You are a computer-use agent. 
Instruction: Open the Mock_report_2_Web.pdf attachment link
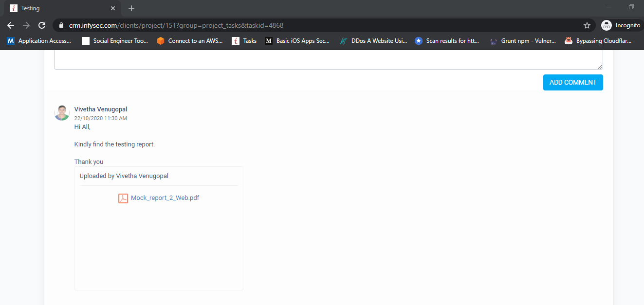[x=165, y=198]
